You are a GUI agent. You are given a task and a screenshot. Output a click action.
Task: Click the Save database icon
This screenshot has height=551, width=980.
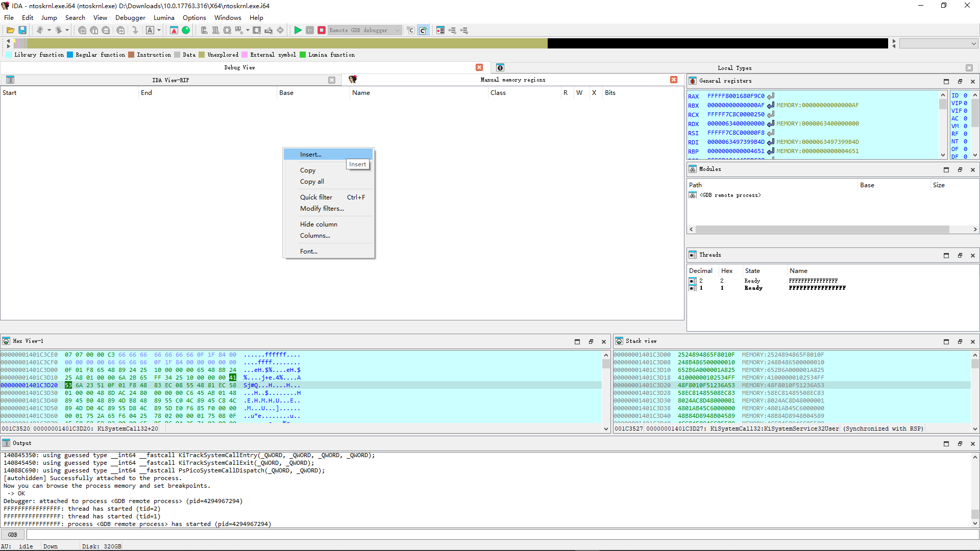point(22,30)
